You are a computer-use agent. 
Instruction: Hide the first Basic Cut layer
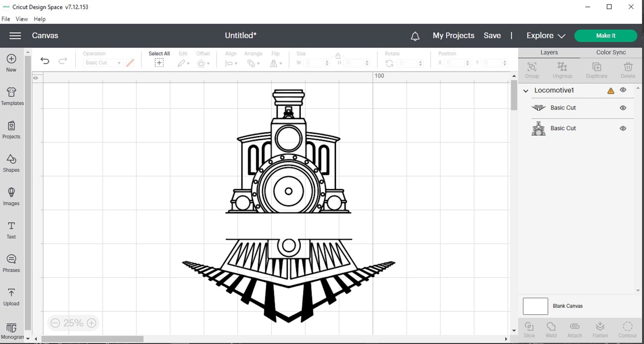click(623, 108)
